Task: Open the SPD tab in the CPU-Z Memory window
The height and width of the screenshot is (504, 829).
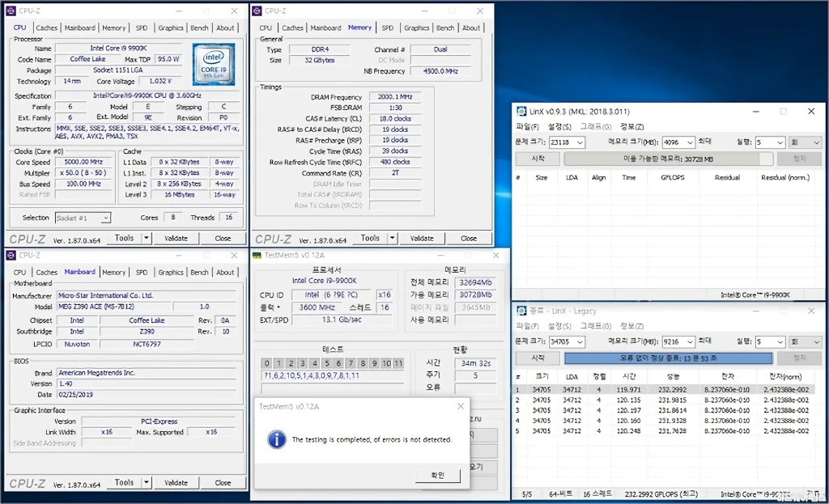Action: point(388,28)
